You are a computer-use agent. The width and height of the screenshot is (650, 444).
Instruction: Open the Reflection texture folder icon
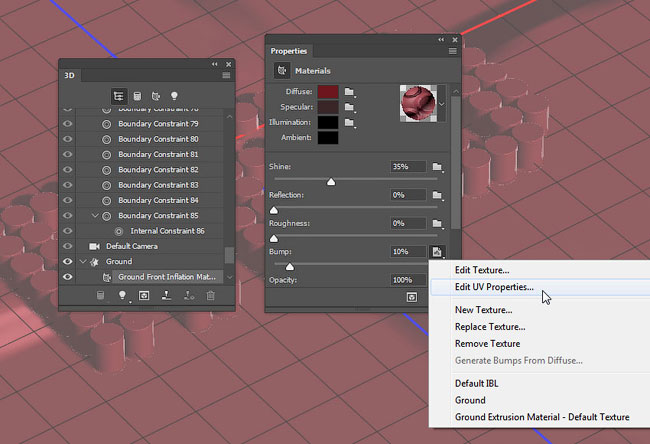tap(437, 195)
